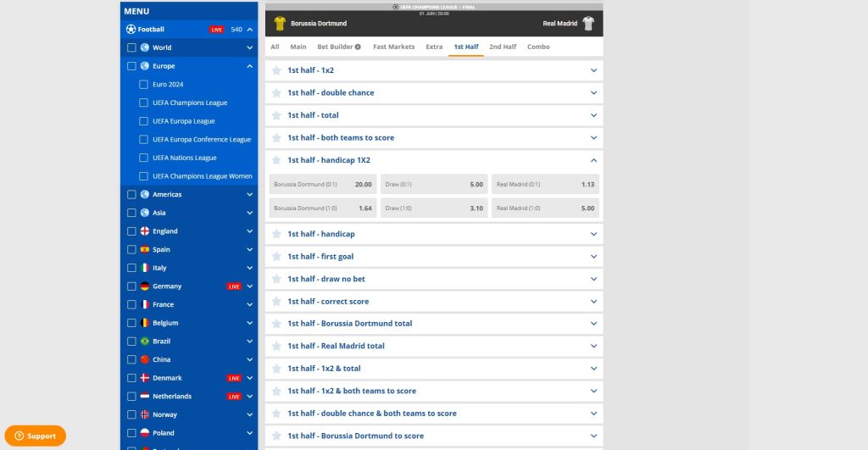Image resolution: width=868 pixels, height=450 pixels.
Task: Star 1st half - 1x2 & both teams to score
Action: pos(276,391)
